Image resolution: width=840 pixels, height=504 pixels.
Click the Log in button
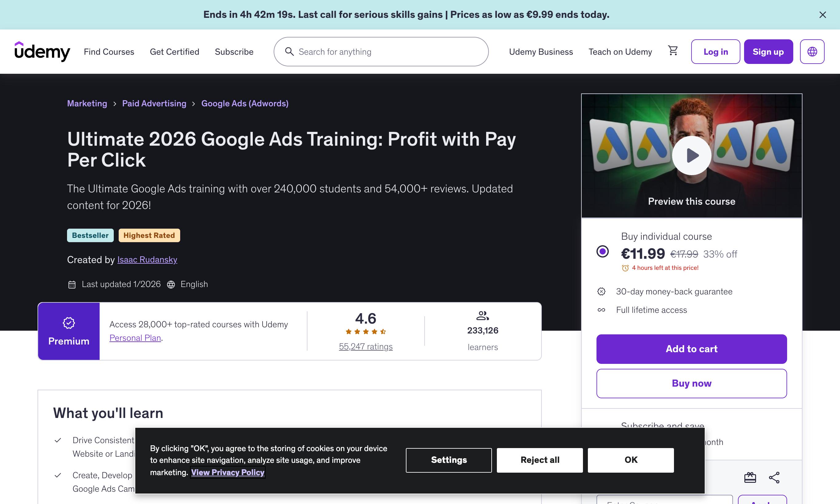pyautogui.click(x=716, y=52)
